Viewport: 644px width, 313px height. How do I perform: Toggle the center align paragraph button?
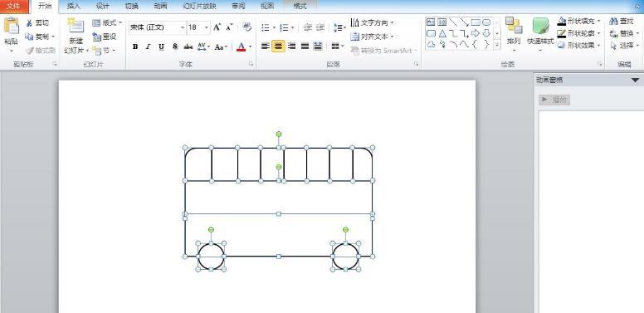pyautogui.click(x=279, y=46)
